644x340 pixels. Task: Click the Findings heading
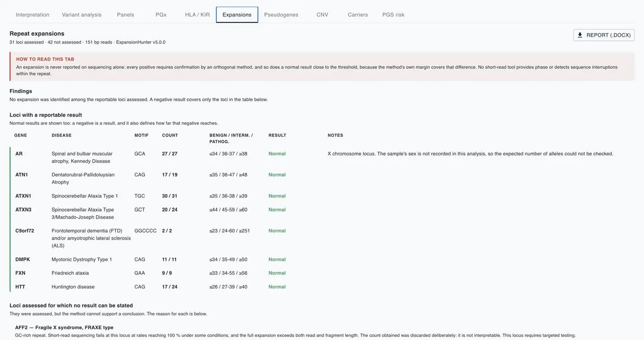coord(21,91)
